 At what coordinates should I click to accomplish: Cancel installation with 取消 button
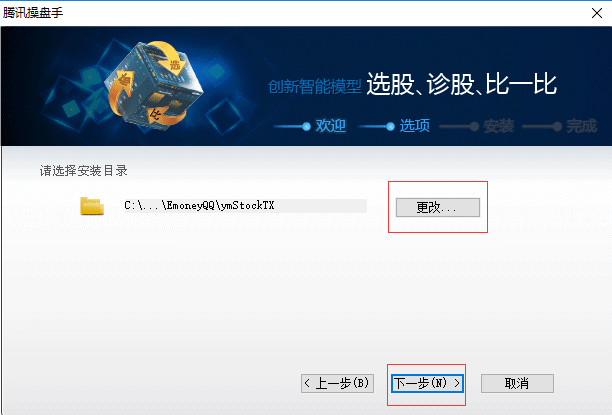click(517, 383)
